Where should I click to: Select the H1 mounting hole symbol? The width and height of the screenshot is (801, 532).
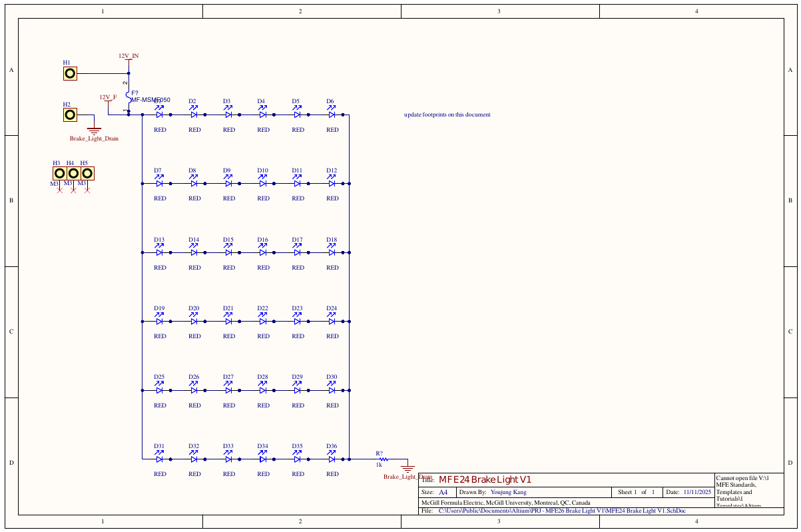70,73
